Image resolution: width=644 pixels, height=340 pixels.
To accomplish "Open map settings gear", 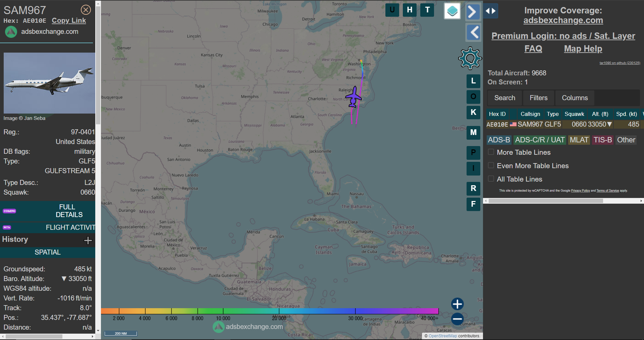I will coord(470,58).
